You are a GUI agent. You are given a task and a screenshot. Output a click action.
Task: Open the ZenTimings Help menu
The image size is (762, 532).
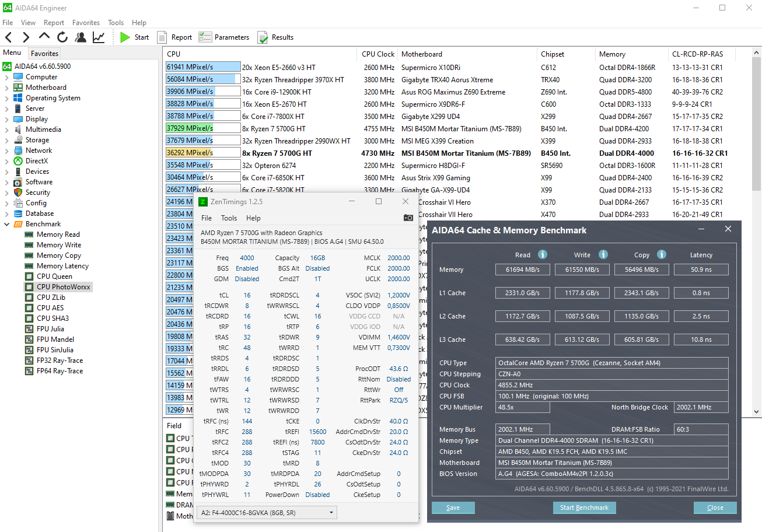tap(253, 218)
